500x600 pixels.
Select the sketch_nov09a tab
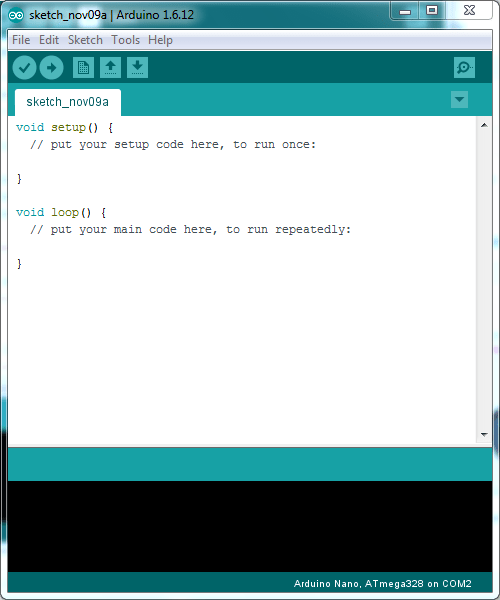(68, 102)
